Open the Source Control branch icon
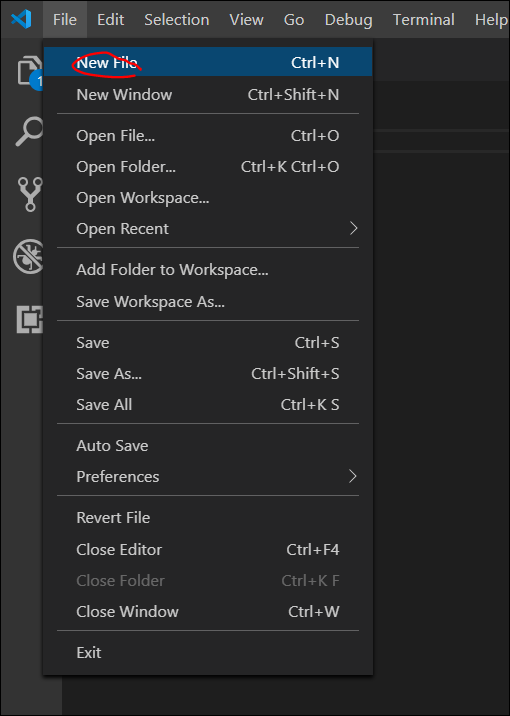The image size is (510, 716). click(30, 194)
